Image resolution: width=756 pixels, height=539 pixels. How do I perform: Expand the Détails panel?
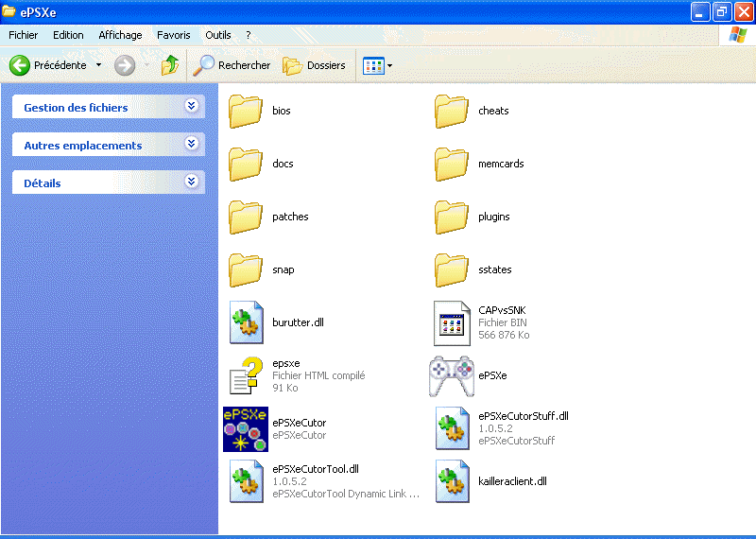click(192, 183)
